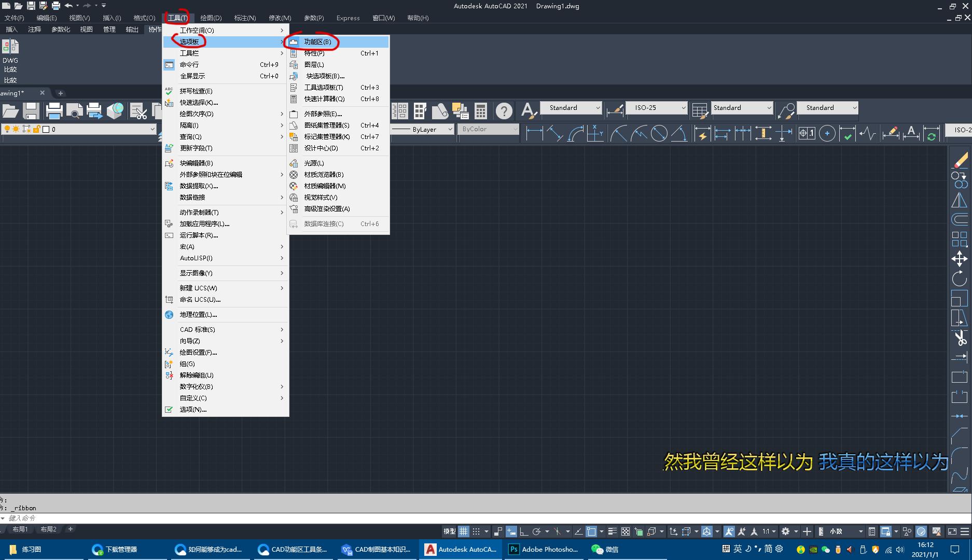972x560 pixels.
Task: Click the Help question mark icon
Action: pyautogui.click(x=504, y=110)
